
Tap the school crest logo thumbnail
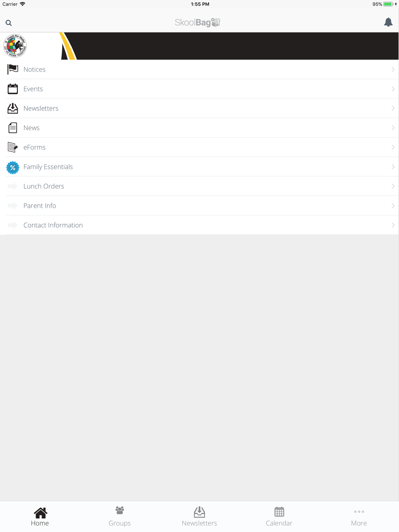[15, 46]
